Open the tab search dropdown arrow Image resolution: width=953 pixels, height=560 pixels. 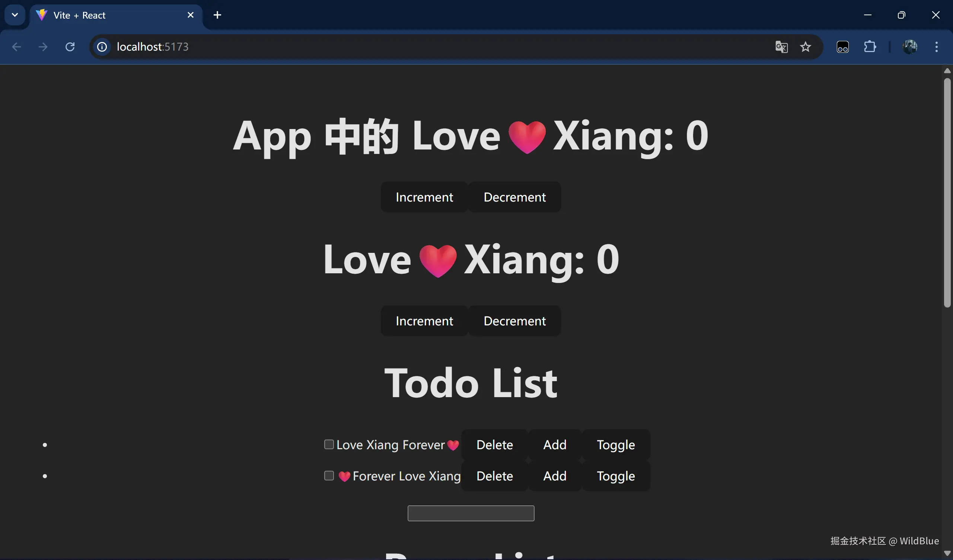pyautogui.click(x=15, y=15)
